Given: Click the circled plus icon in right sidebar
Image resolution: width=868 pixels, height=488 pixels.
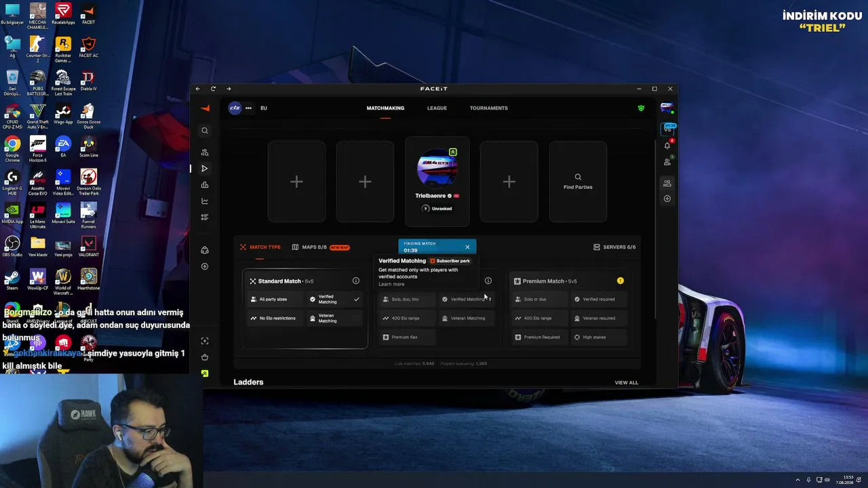Looking at the screenshot, I should pyautogui.click(x=667, y=199).
